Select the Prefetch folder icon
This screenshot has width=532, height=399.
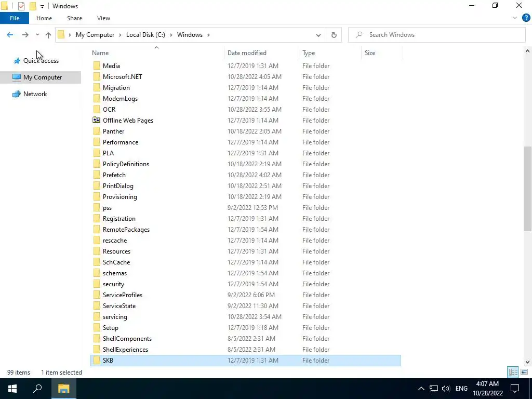(97, 175)
